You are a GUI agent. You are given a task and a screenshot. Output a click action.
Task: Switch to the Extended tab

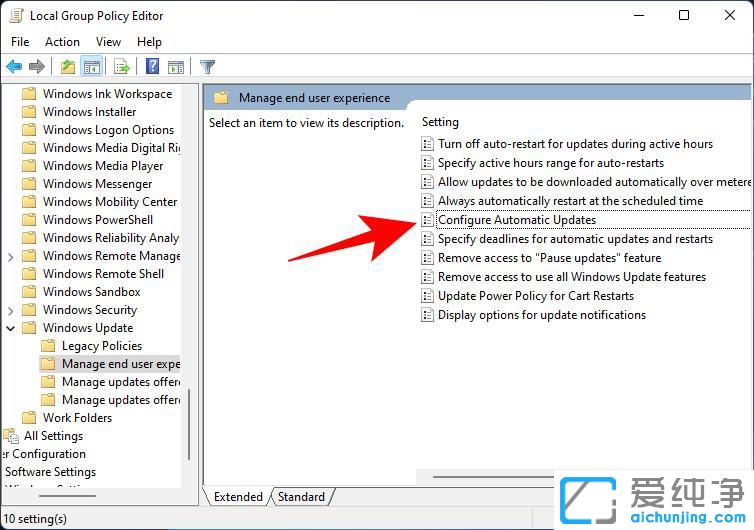tap(238, 497)
